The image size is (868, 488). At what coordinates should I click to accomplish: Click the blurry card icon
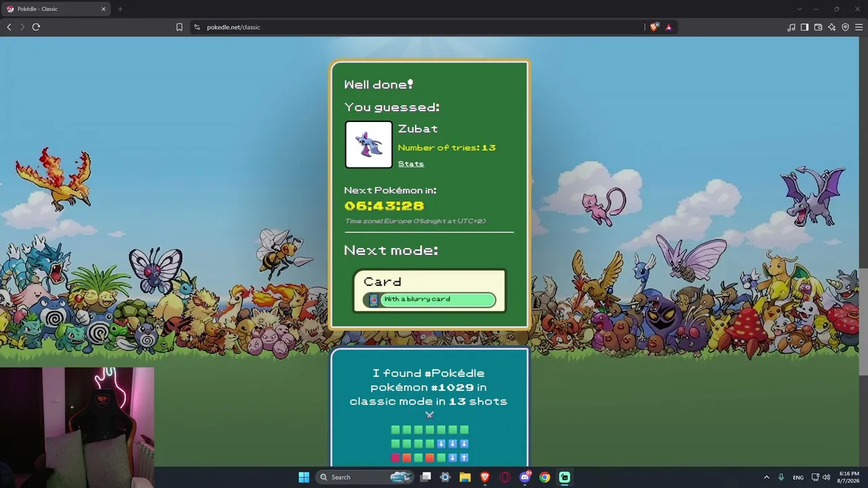[x=374, y=300]
